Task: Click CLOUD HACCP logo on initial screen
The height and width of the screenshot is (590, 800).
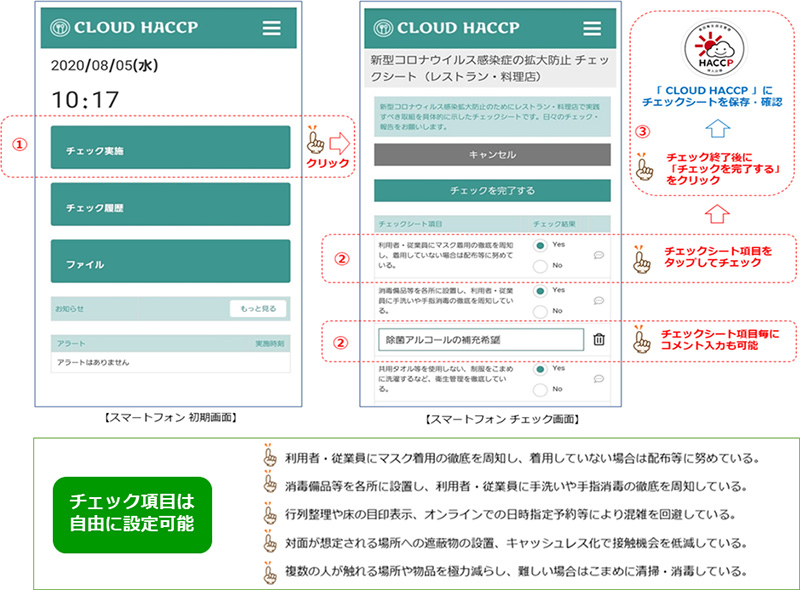Action: click(124, 27)
